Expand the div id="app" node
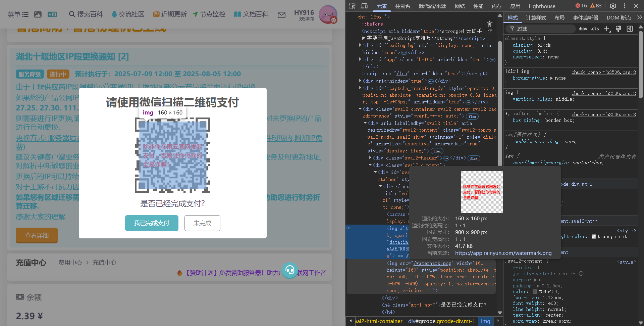The height and width of the screenshot is (326, 644). [x=360, y=59]
